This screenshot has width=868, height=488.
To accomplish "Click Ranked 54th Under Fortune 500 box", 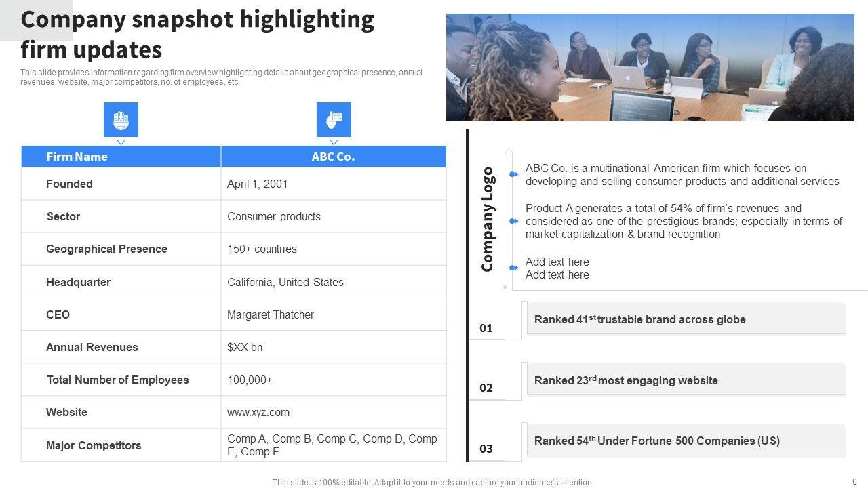I will point(686,441).
